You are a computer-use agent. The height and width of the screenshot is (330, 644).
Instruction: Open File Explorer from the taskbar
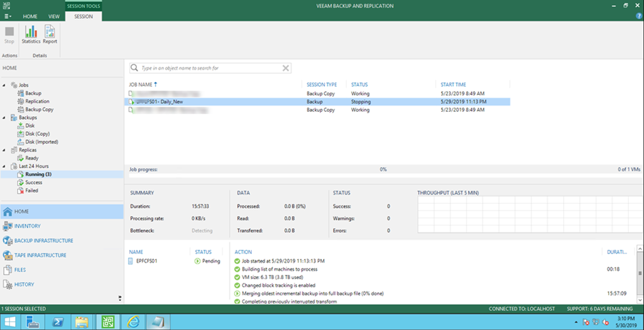[x=82, y=322]
